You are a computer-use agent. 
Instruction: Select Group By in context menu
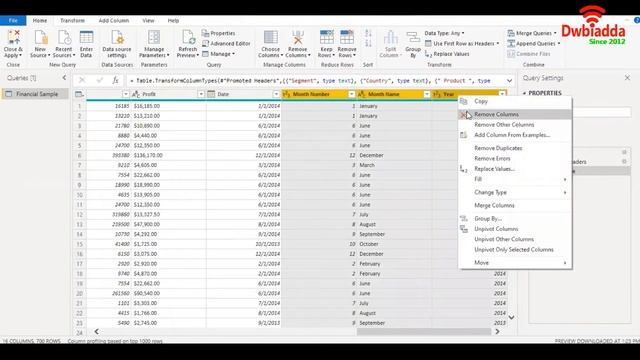pyautogui.click(x=515, y=218)
